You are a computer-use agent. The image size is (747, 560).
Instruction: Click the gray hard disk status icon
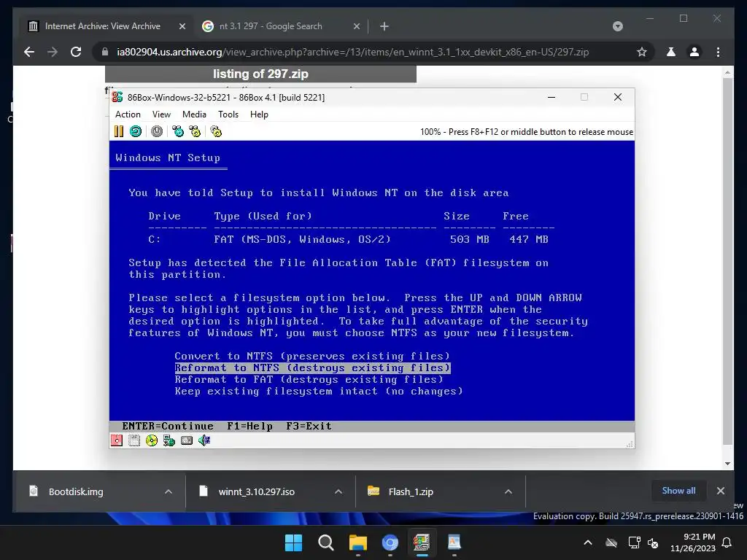[187, 440]
